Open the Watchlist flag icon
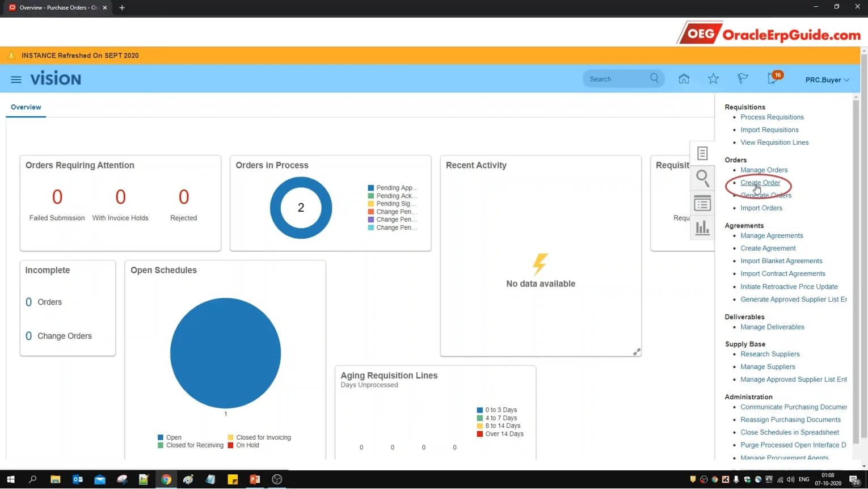 pyautogui.click(x=743, y=79)
